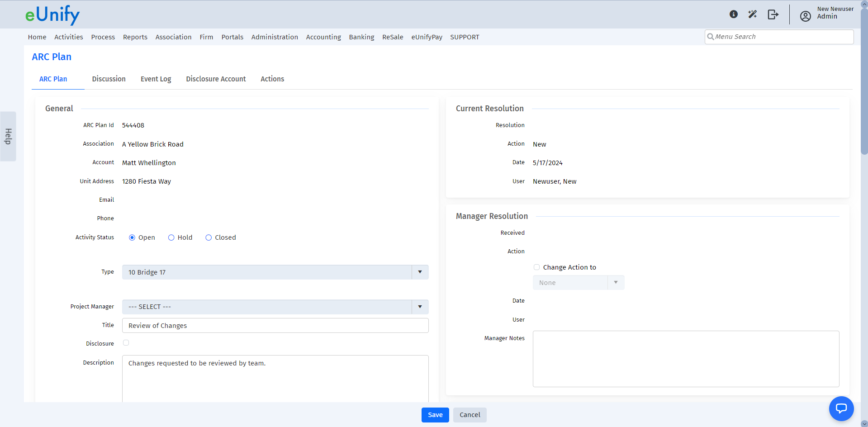Check the Change Action to box
The height and width of the screenshot is (427, 868).
(536, 267)
